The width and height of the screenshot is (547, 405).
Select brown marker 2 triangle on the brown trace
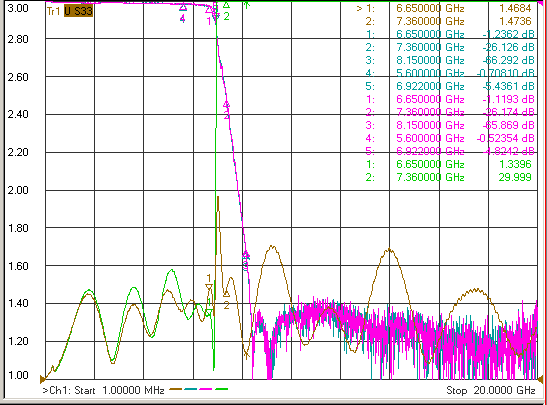(x=226, y=293)
